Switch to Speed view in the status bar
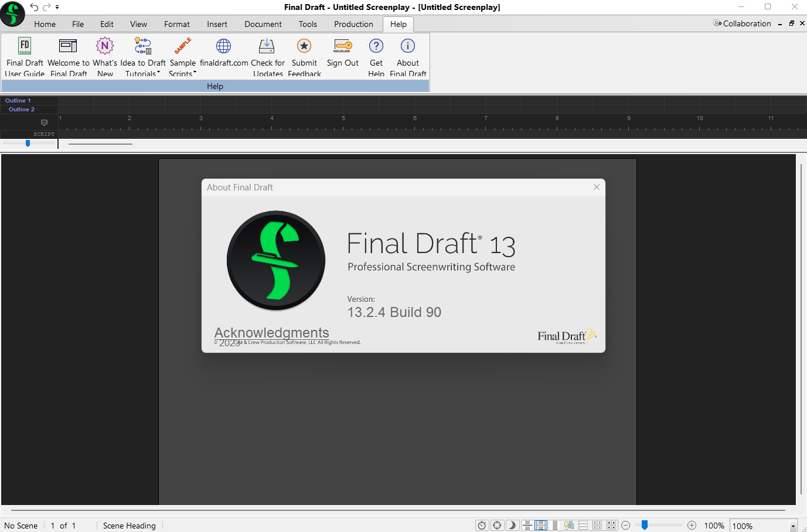 [555, 526]
